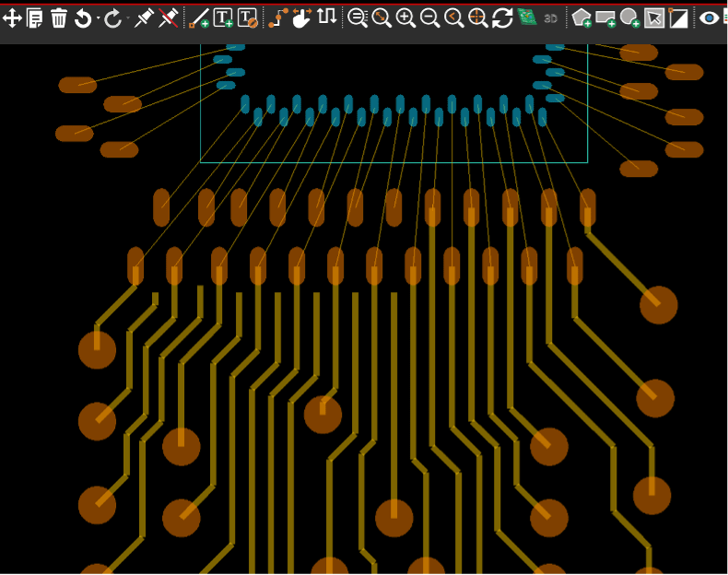Select the Add Rectangle shape tool
The image size is (728, 575).
(x=605, y=18)
